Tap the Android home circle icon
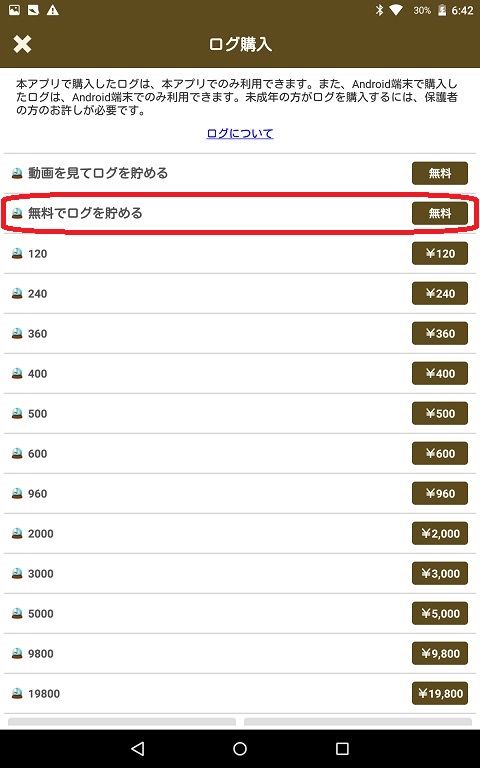The height and width of the screenshot is (768, 480). click(240, 748)
